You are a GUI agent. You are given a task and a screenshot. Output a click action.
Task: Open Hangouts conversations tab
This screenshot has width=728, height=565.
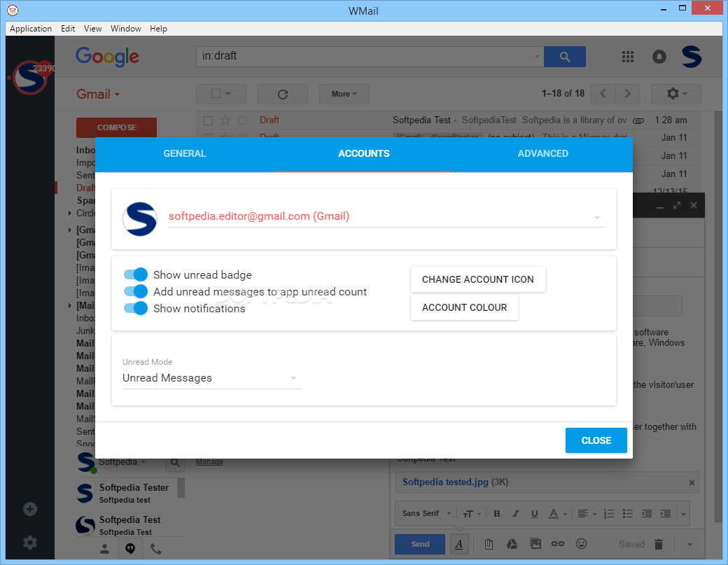pyautogui.click(x=130, y=549)
